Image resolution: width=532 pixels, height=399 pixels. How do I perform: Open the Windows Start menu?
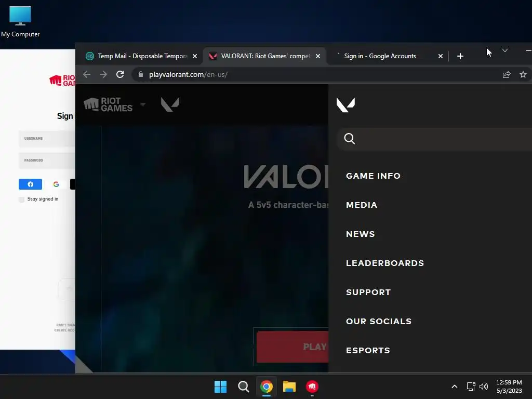[220, 387]
